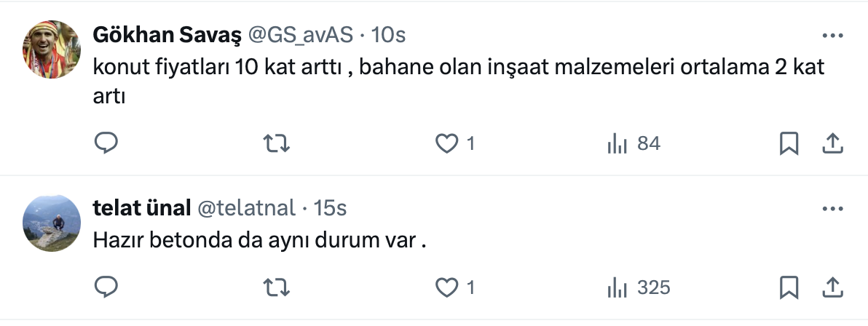The height and width of the screenshot is (326, 868).
Task: Share Gökhan Savaş's tweet
Action: pyautogui.click(x=832, y=144)
